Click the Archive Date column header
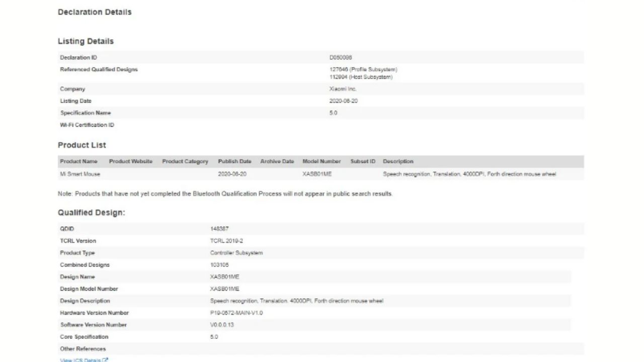The width and height of the screenshot is (644, 362). [x=277, y=161]
